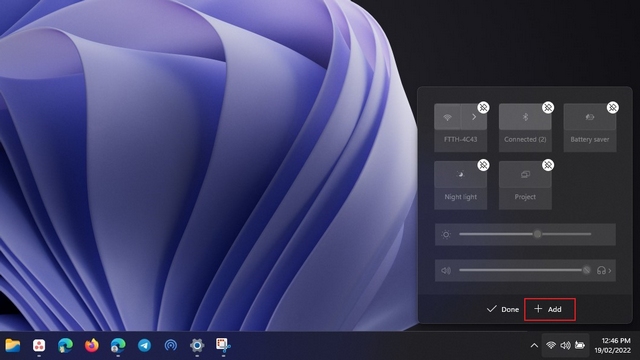Launch first Microsoft Edge taskbar icon
This screenshot has height=360, width=640.
[x=65, y=345]
